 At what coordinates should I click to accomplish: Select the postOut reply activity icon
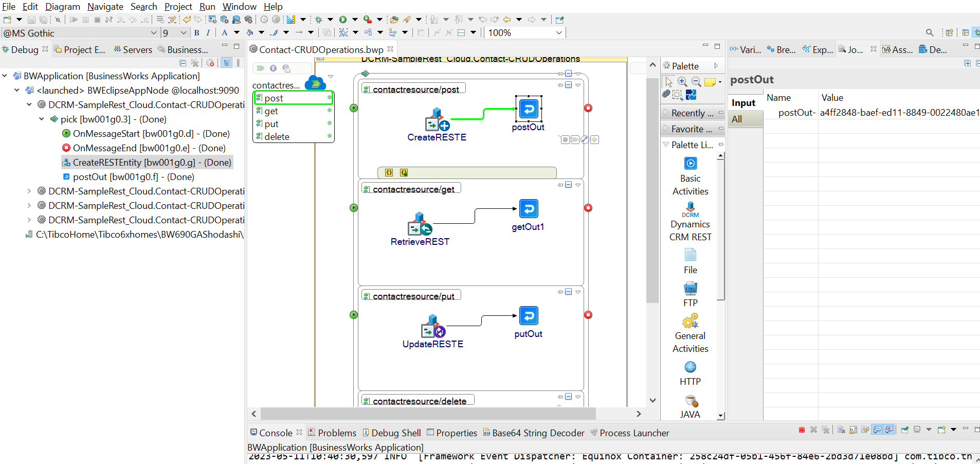529,109
